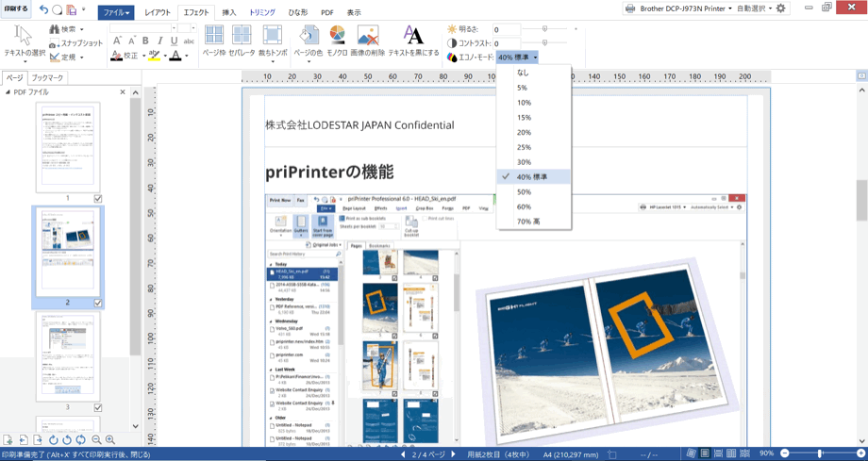Click the zoom plus button in status bar
Image resolution: width=868 pixels, height=461 pixels.
click(862, 453)
